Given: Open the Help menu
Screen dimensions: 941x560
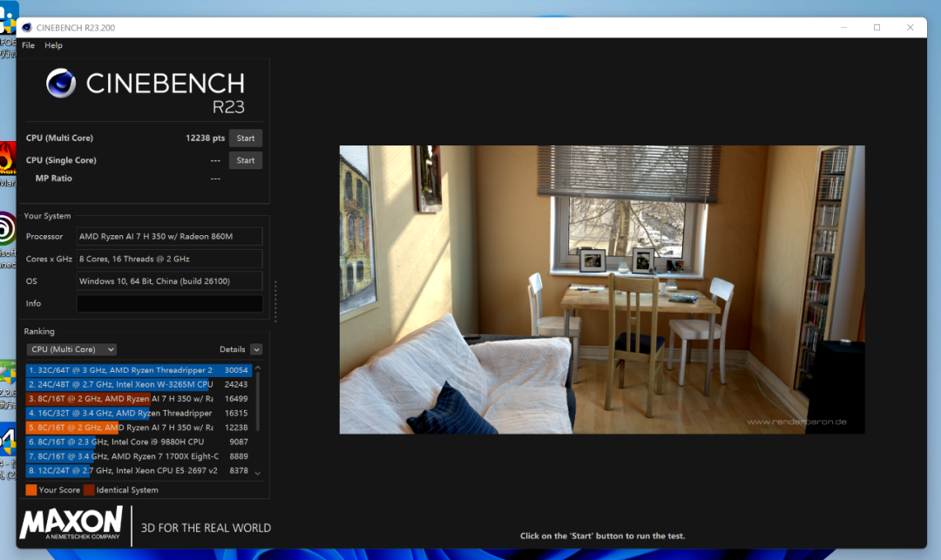Looking at the screenshot, I should click(53, 45).
